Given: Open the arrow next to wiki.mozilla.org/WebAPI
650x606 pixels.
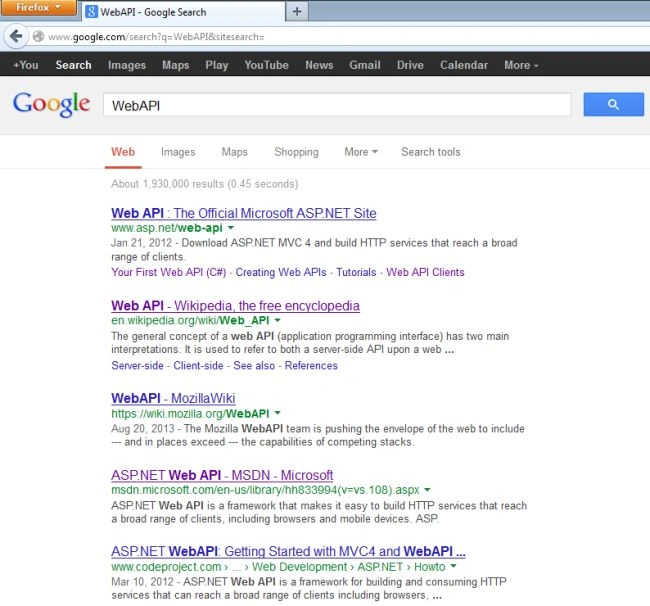Looking at the screenshot, I should click(x=277, y=413).
